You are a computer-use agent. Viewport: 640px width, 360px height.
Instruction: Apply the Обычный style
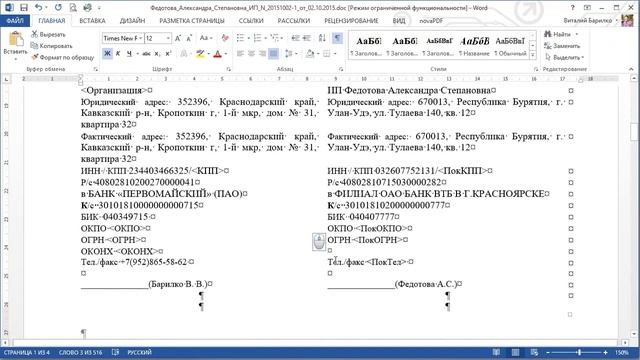(x=510, y=46)
